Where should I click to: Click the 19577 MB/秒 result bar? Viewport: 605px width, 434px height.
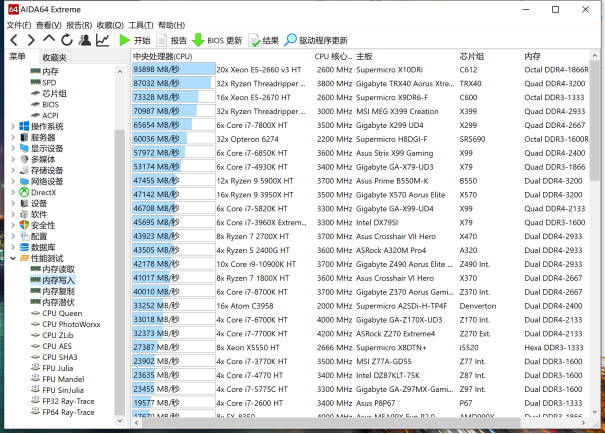click(173, 403)
